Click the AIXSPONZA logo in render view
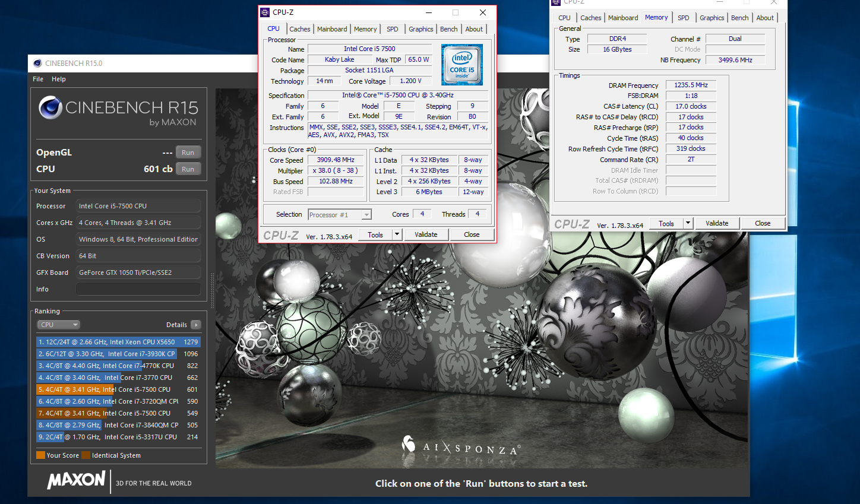Viewport: 860px width, 504px height. click(x=461, y=446)
